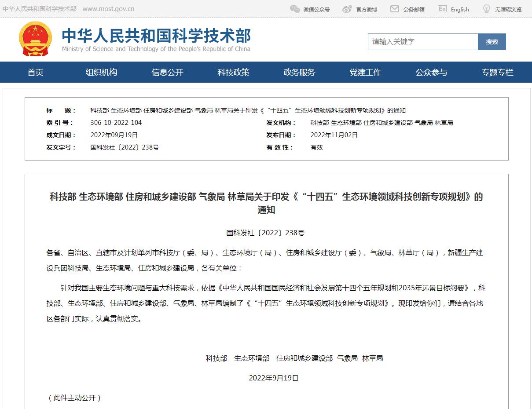Click the envelope mail icon

point(395,9)
